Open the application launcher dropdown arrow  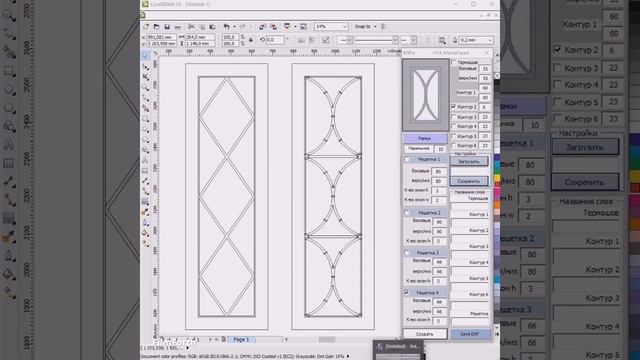(x=295, y=27)
